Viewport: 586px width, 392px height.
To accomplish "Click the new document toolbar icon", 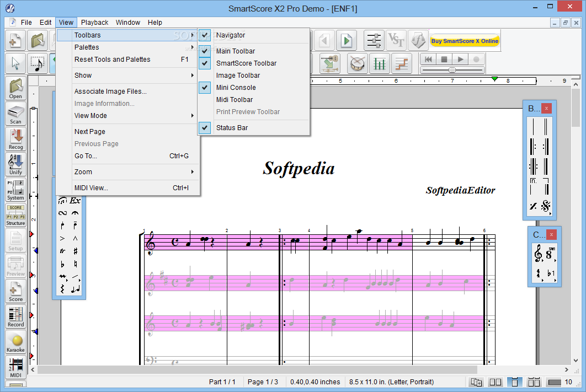I will point(15,40).
